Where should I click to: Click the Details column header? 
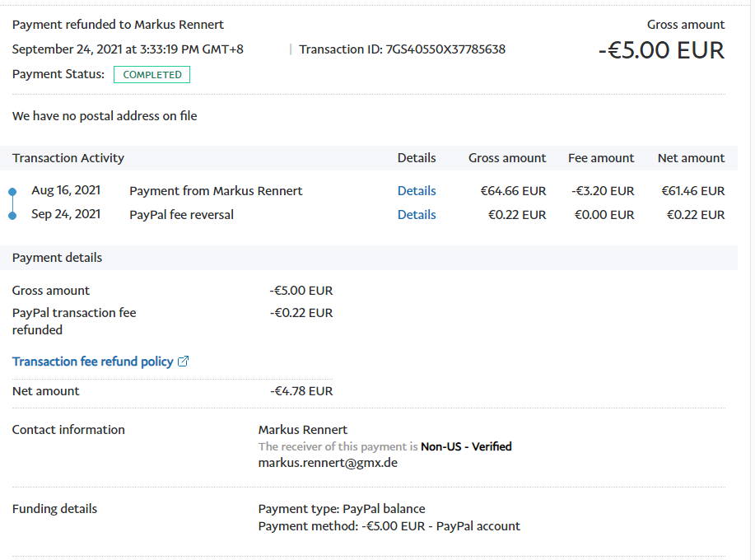(x=416, y=158)
